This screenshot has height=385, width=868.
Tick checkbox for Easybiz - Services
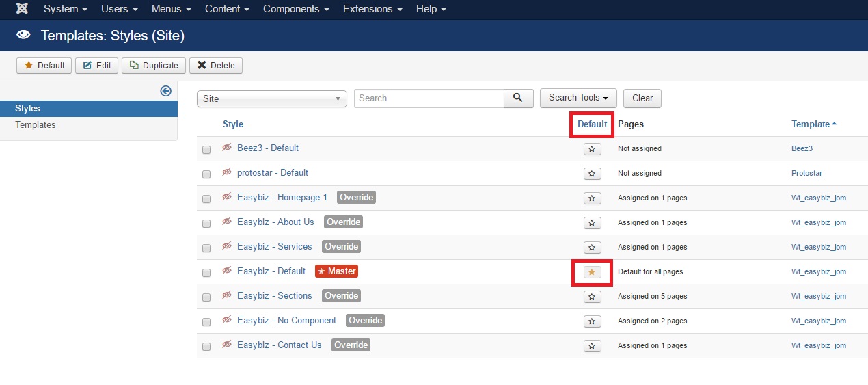(206, 248)
